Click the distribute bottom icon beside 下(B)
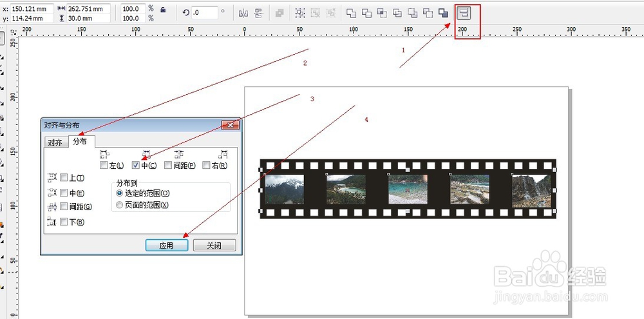644x319 pixels. 52,222
